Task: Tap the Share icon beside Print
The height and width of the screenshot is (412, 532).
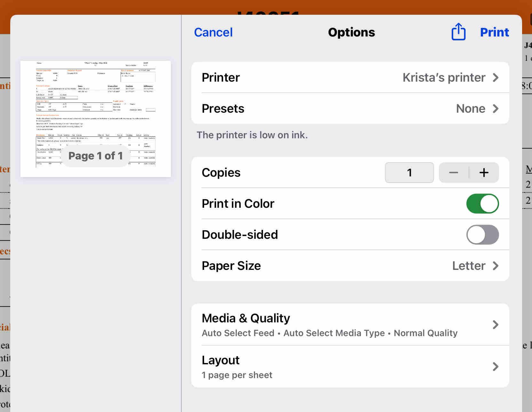Action: pos(458,32)
